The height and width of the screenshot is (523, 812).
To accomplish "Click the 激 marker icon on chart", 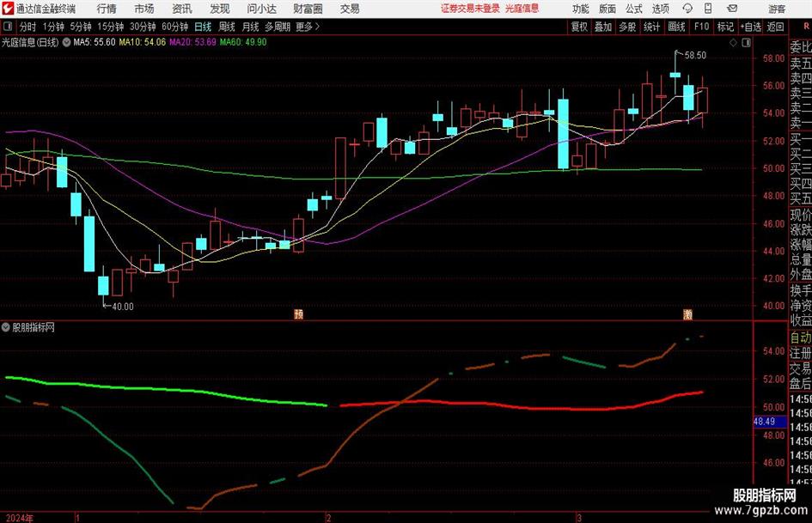I will pyautogui.click(x=687, y=313).
